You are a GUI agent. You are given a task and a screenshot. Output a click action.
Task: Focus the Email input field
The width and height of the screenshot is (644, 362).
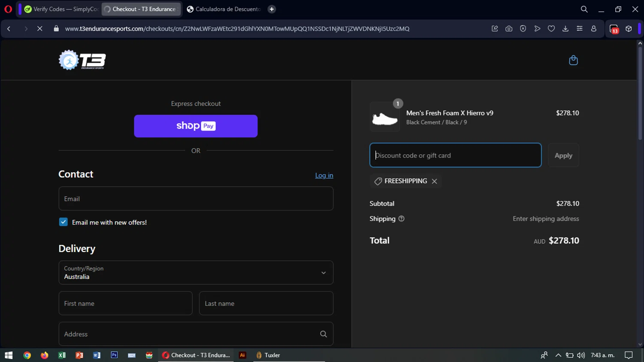[x=196, y=198]
